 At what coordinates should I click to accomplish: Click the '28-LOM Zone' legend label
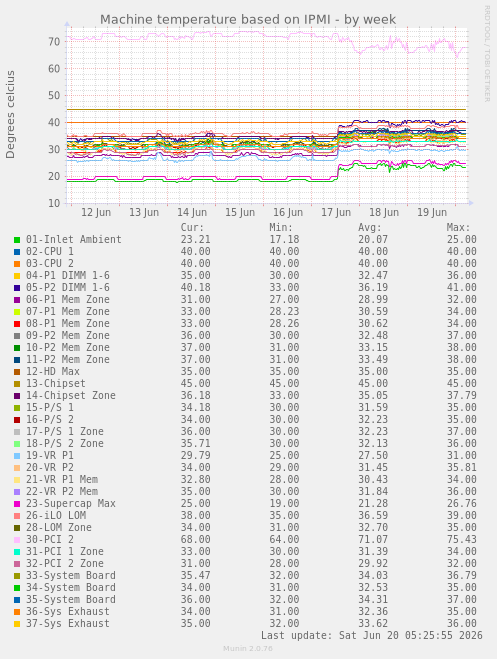tap(59, 527)
